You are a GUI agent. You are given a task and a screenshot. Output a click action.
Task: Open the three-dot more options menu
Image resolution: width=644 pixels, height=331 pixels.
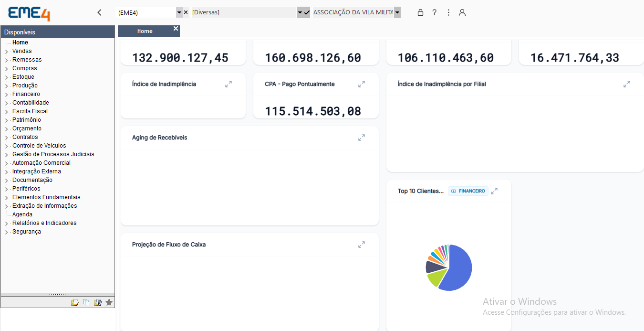pyautogui.click(x=448, y=12)
